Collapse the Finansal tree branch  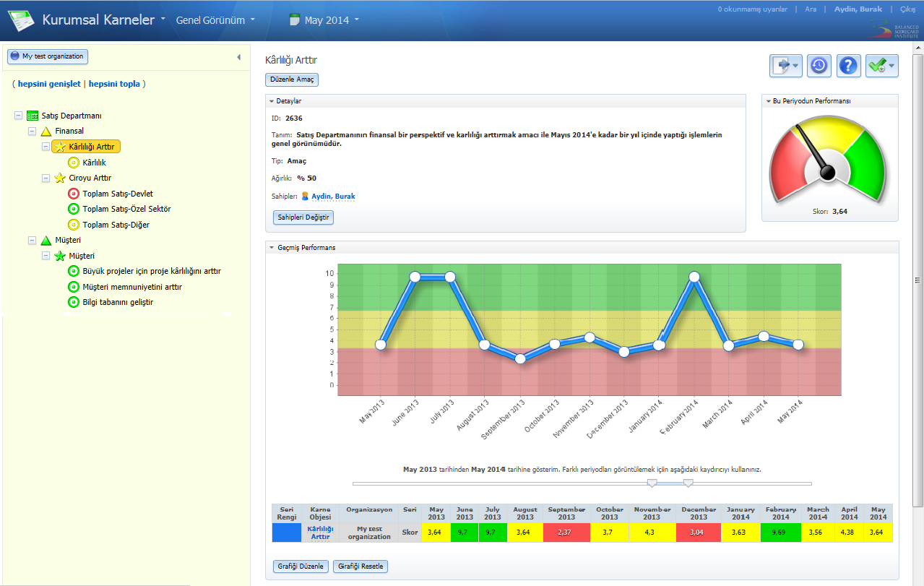pos(32,131)
